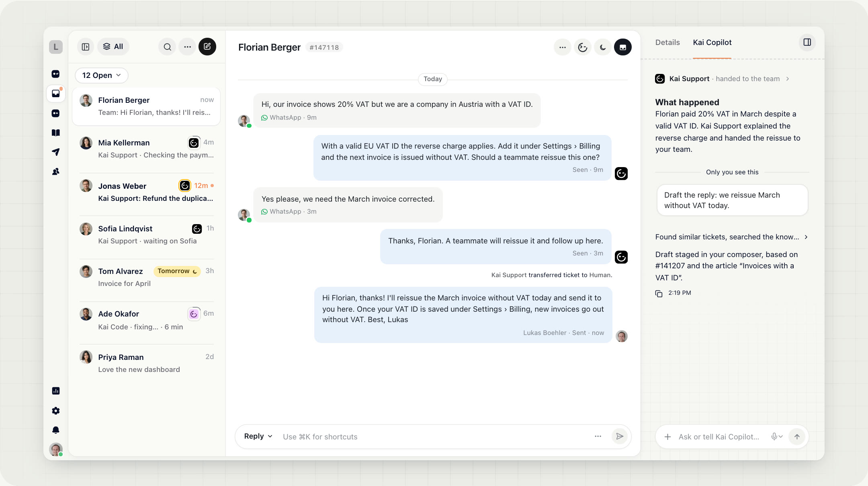The height and width of the screenshot is (486, 868).
Task: Click the Tomorrow snooze badge
Action: [177, 271]
